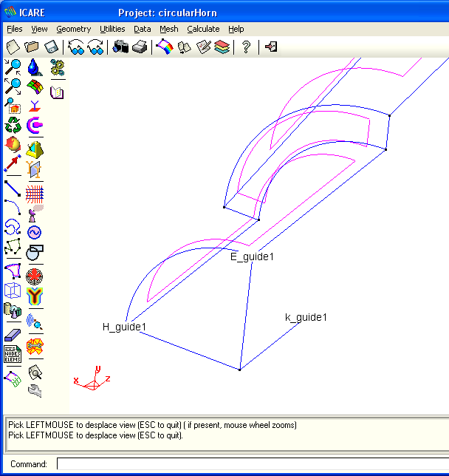Image resolution: width=449 pixels, height=476 pixels.
Task: Click the blue water drop icon
Action: (35, 67)
